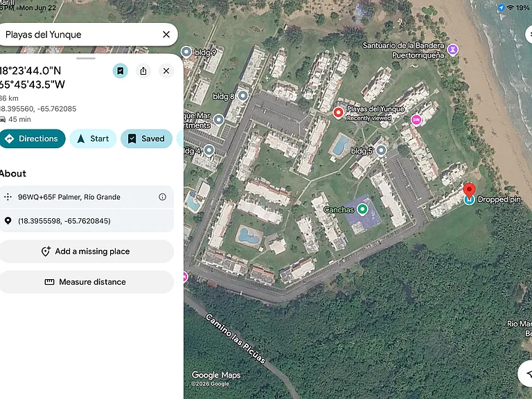Image resolution: width=532 pixels, height=399 pixels.
Task: Start navigation to the pin
Action: pyautogui.click(x=93, y=139)
